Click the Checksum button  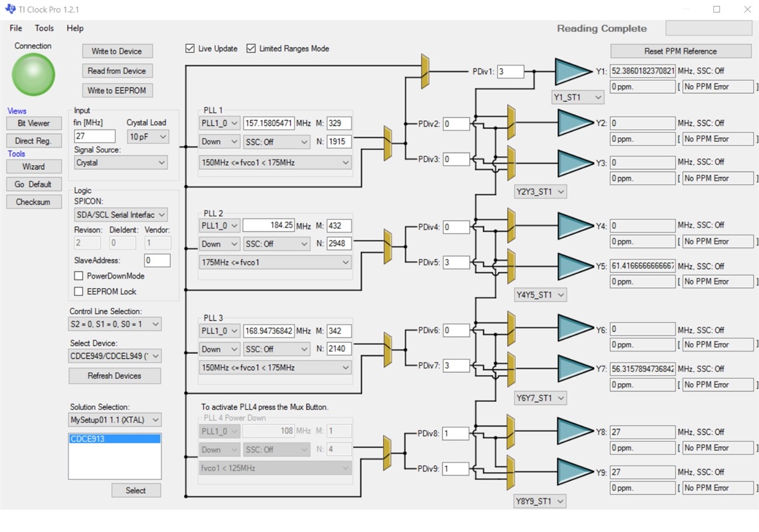pos(34,202)
